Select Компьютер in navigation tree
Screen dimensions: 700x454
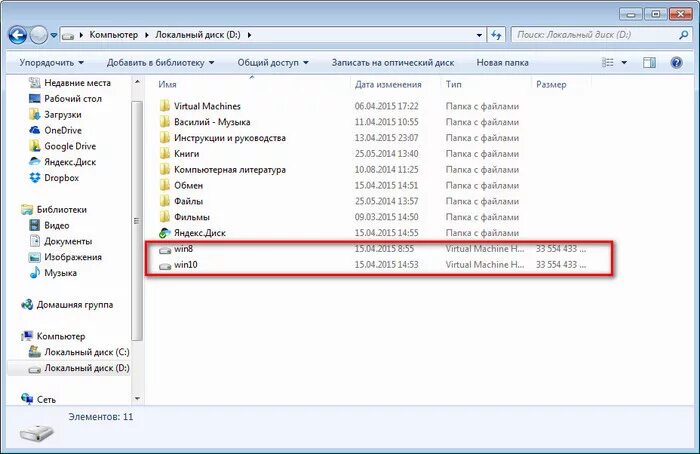pyautogui.click(x=60, y=336)
